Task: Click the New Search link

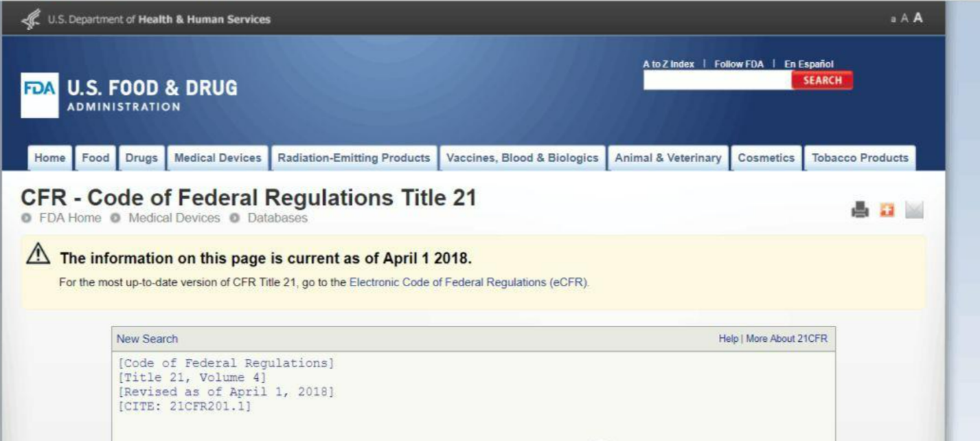Action: pos(147,339)
